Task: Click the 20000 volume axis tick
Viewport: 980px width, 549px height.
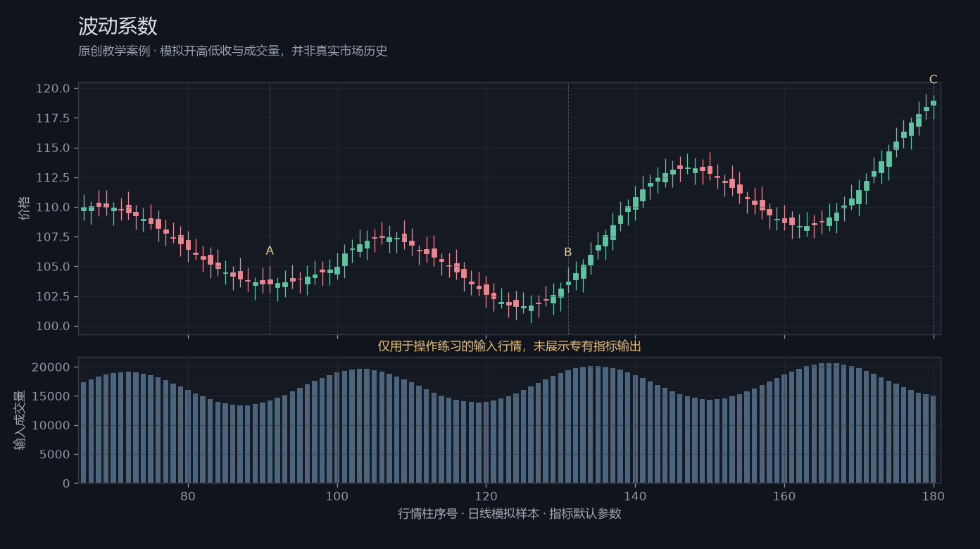Action: pyautogui.click(x=51, y=367)
